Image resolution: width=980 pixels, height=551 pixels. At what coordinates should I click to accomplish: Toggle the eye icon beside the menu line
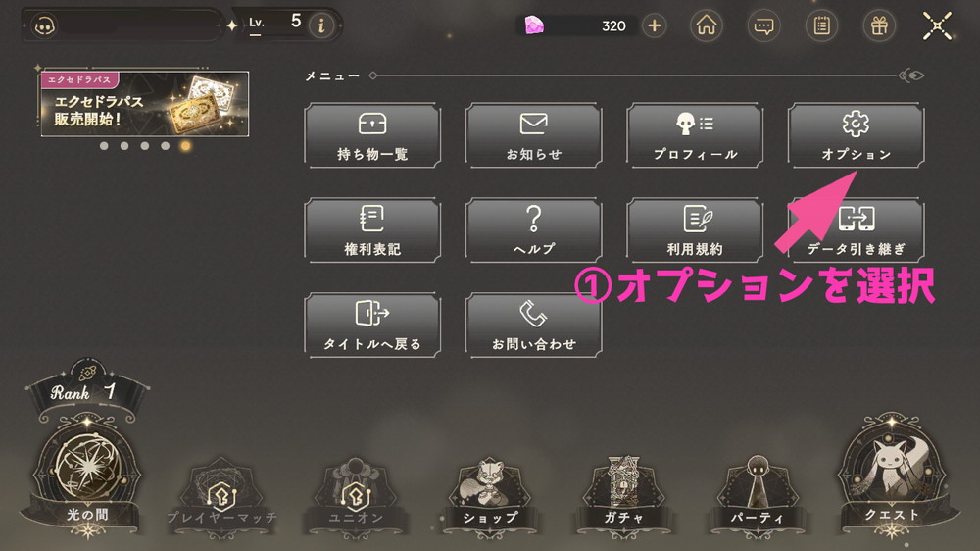[911, 75]
